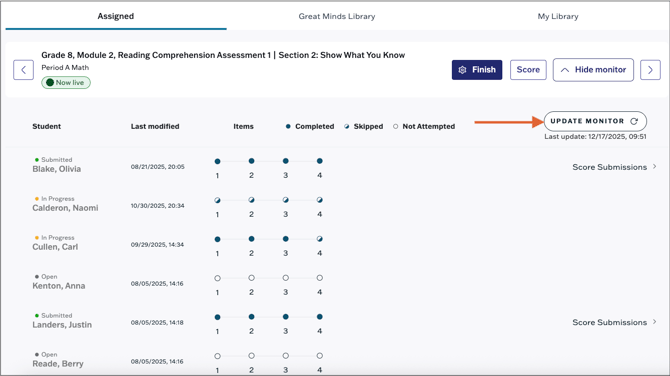Select Berry Reade's item 4 empty circle

[320, 356]
